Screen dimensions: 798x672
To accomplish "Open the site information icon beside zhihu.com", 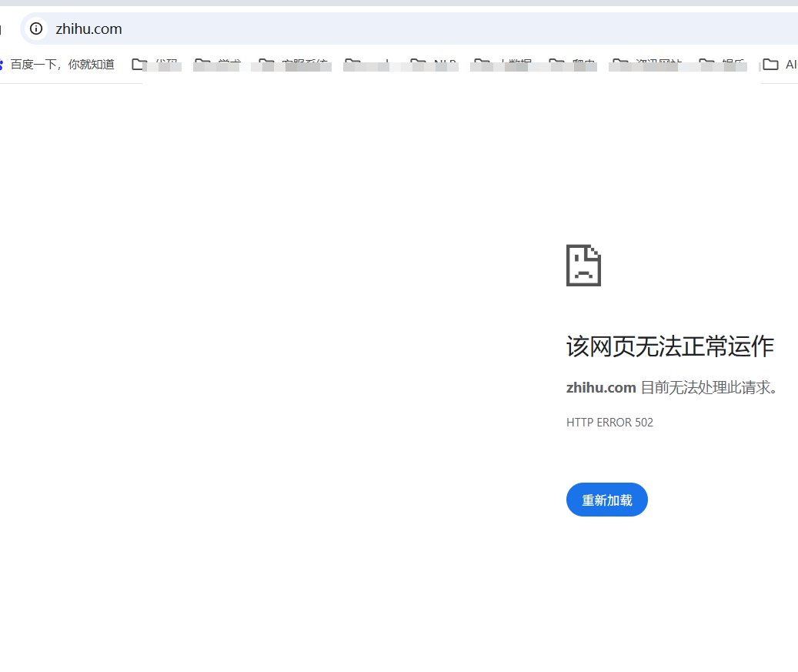I will click(x=36, y=28).
